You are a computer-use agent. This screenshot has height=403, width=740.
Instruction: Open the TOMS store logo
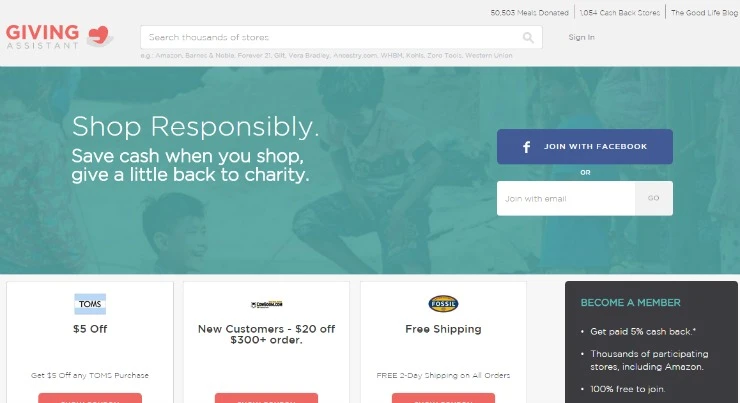click(x=90, y=304)
